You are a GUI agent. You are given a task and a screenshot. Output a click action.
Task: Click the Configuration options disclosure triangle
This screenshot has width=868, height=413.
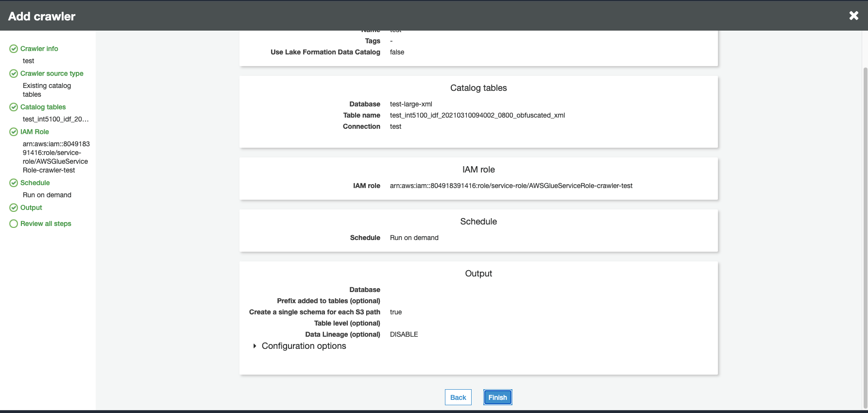pos(255,346)
